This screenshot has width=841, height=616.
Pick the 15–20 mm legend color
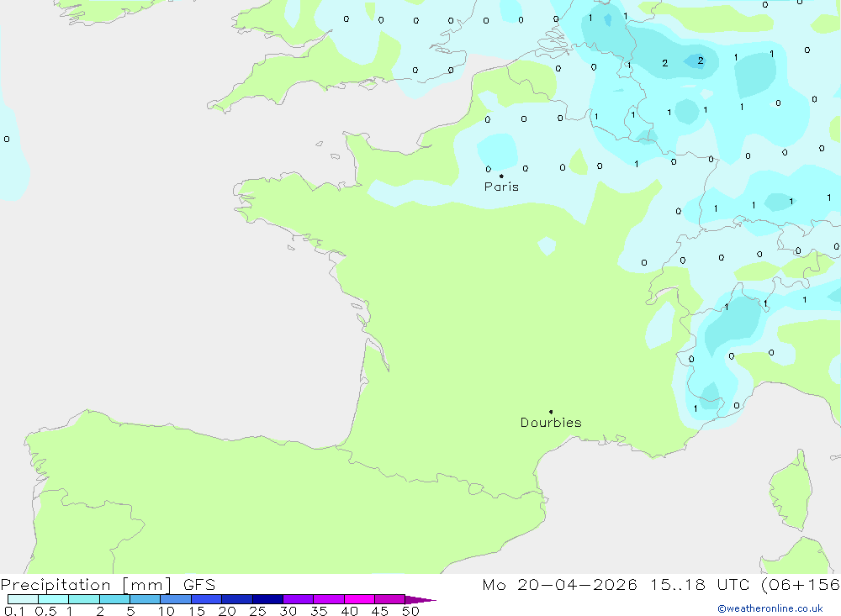207,599
